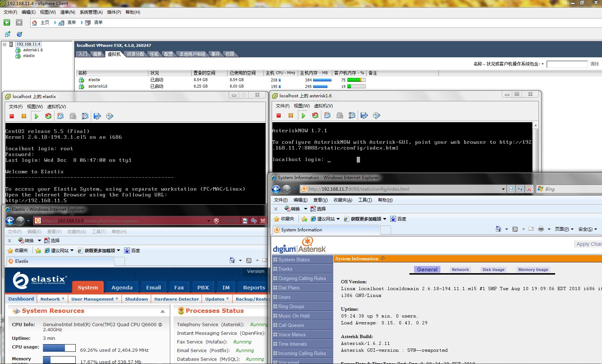The image size is (602, 364).
Task: Click the elastix logo in web page
Action: coord(40,280)
